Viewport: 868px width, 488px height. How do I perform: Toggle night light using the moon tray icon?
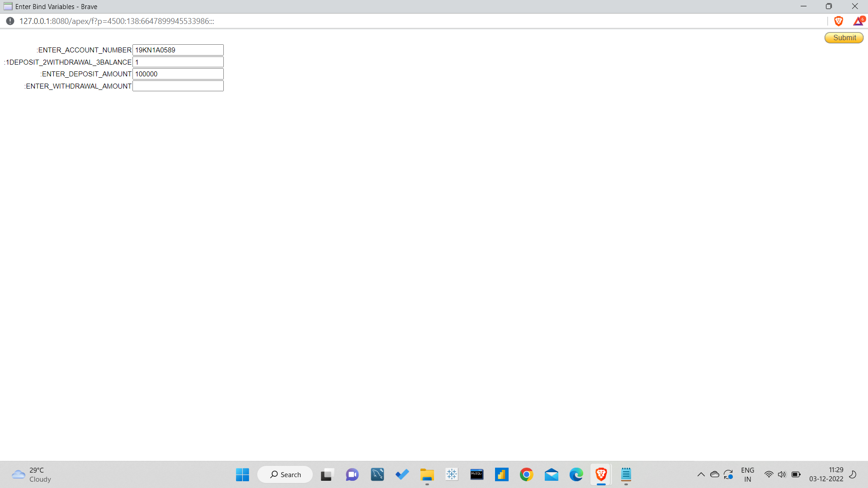click(853, 474)
